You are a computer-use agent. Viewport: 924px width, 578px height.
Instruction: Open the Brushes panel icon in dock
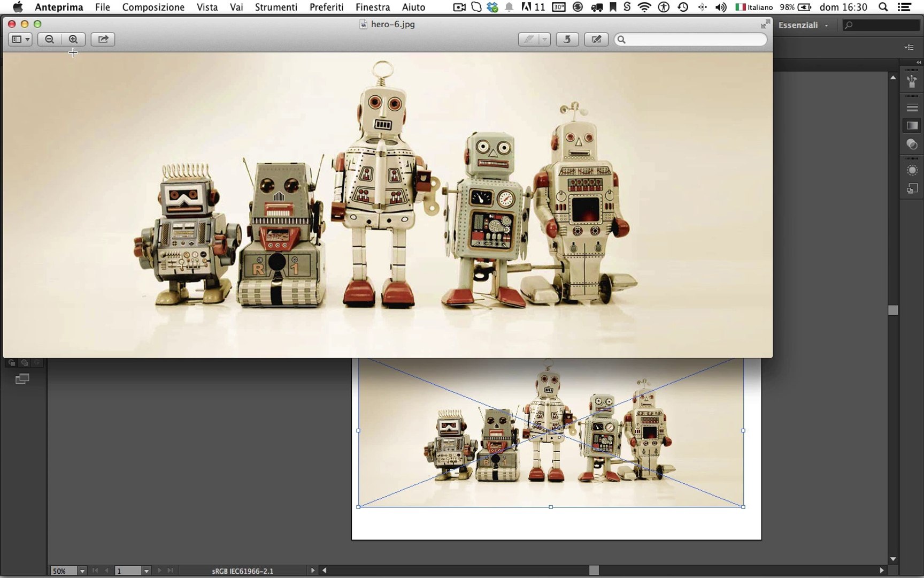(x=912, y=81)
